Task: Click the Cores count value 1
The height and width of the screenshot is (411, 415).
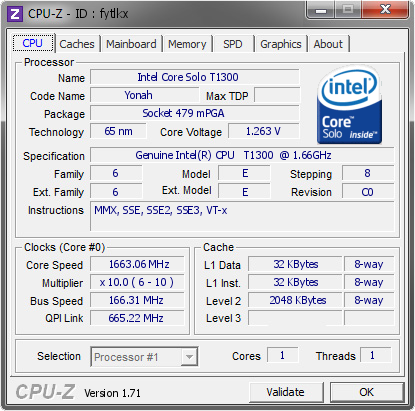Action: [283, 355]
